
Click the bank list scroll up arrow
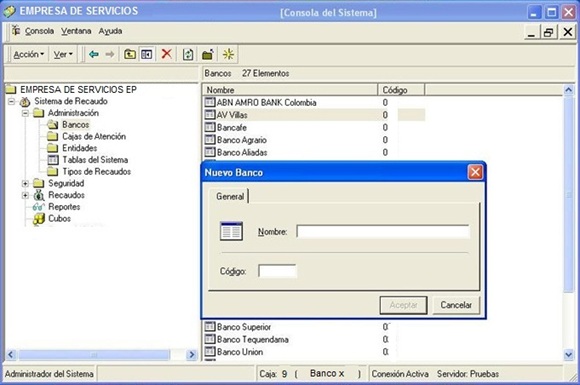click(x=569, y=90)
